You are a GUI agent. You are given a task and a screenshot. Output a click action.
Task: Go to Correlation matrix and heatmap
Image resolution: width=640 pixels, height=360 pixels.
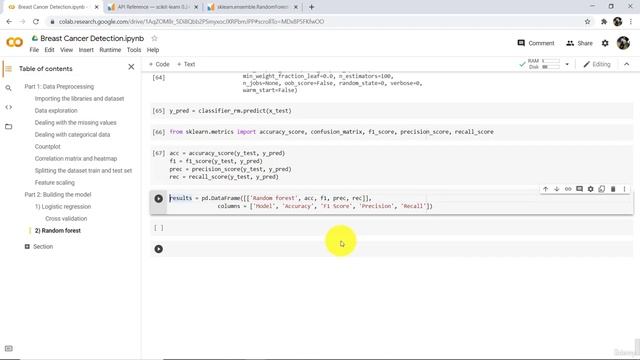pos(76,158)
